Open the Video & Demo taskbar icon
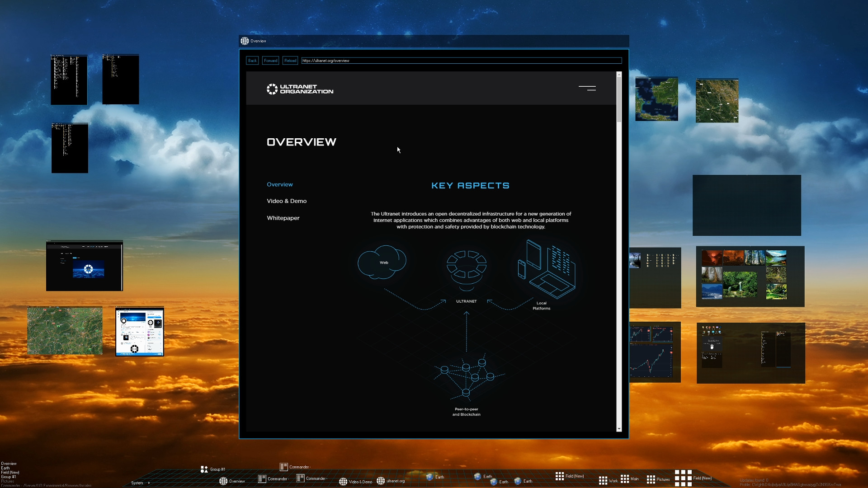 tap(343, 482)
